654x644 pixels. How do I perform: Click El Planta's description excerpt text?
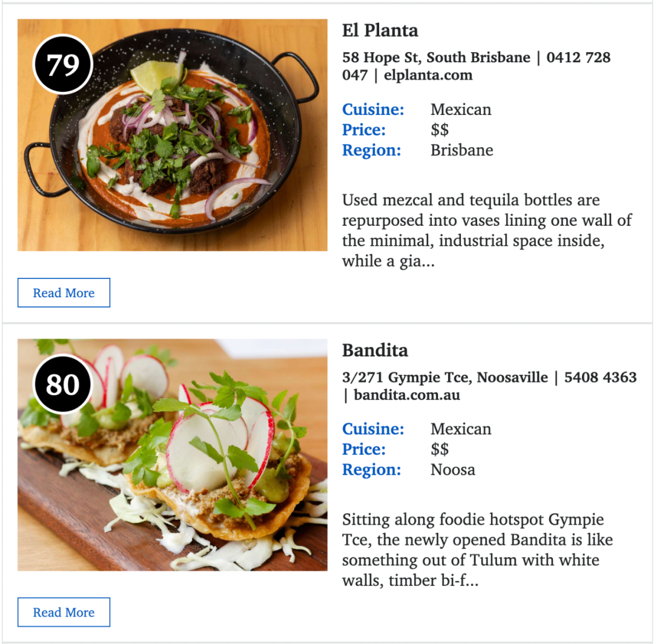[487, 231]
